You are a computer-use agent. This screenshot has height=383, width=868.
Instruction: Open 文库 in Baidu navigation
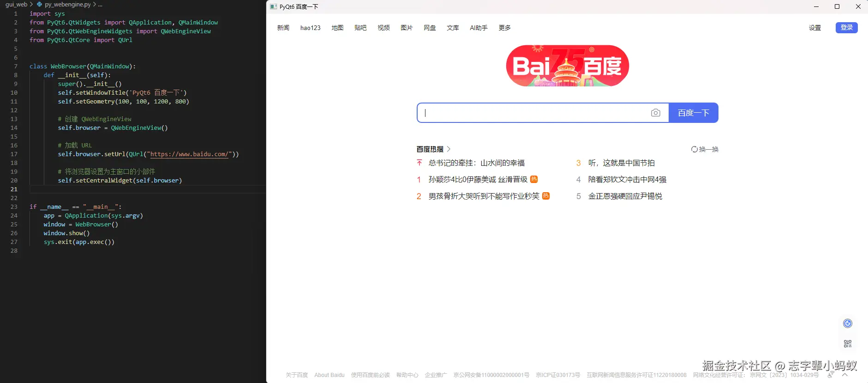[x=453, y=28]
